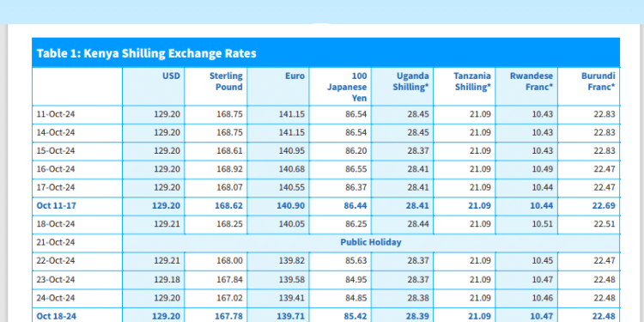Click the Uganda Shilling value 28.38
Screen dimensions: 644x322
pyautogui.click(x=418, y=298)
